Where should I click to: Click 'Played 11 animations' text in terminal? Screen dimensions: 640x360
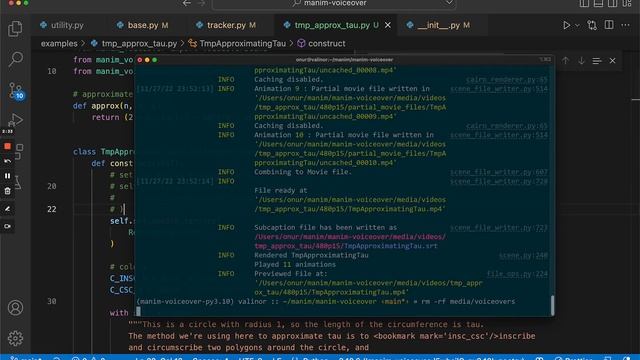tap(295, 264)
